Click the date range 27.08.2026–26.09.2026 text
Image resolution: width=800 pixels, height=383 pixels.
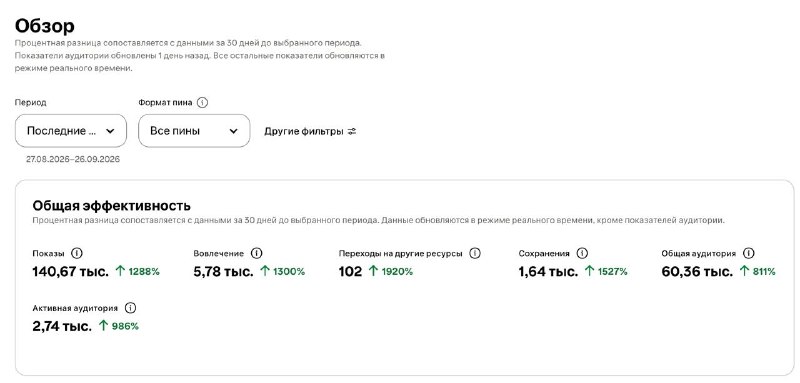(73, 159)
